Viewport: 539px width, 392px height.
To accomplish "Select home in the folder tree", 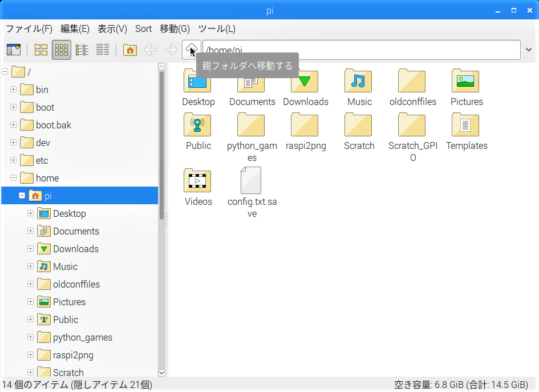I will click(47, 178).
